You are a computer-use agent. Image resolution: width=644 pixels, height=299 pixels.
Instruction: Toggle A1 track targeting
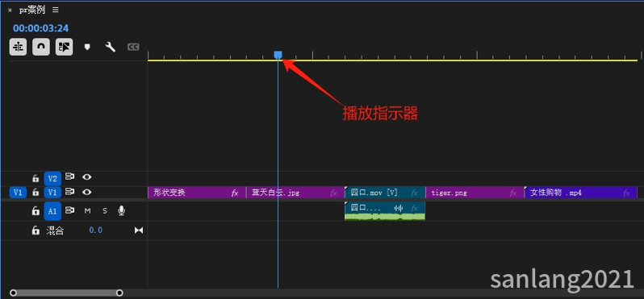[x=52, y=211]
